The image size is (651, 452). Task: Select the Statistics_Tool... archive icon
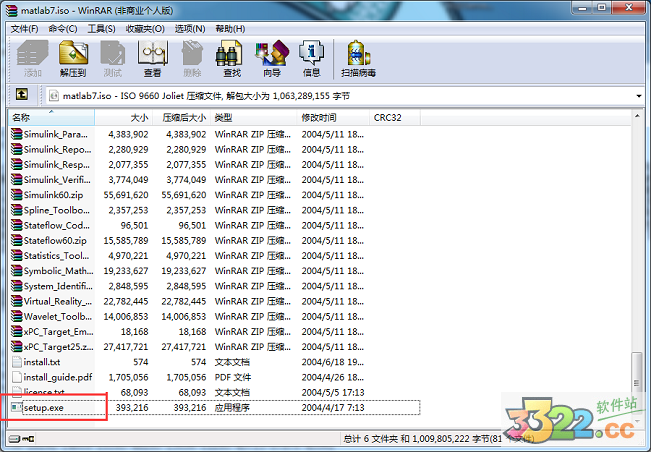pos(17,256)
